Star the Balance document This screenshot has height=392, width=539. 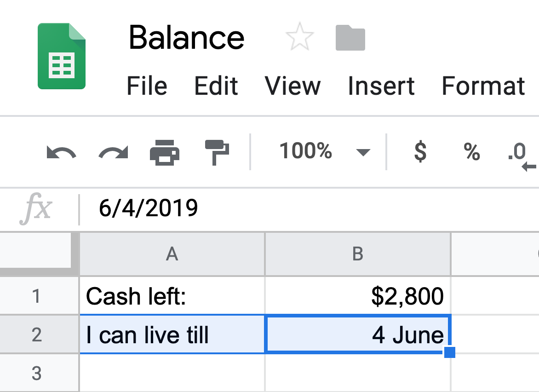299,37
